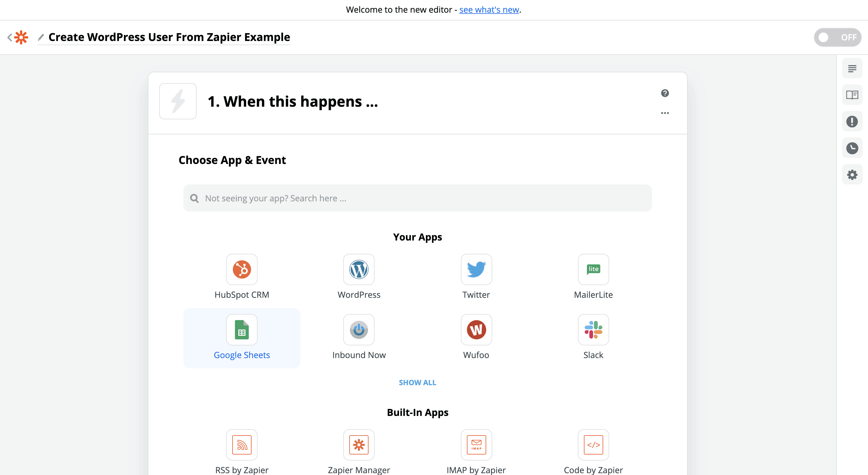The height and width of the screenshot is (475, 868).
Task: Select the HubSpot CRM app icon
Action: [242, 269]
